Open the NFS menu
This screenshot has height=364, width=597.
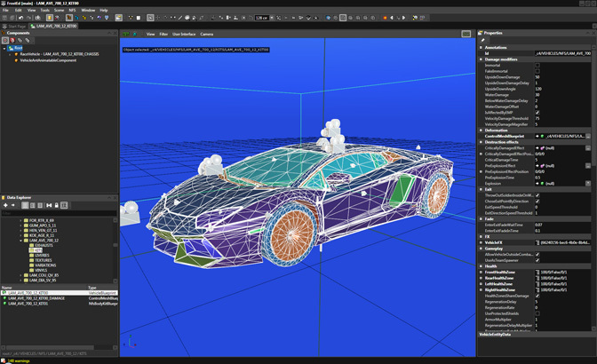[72, 11]
